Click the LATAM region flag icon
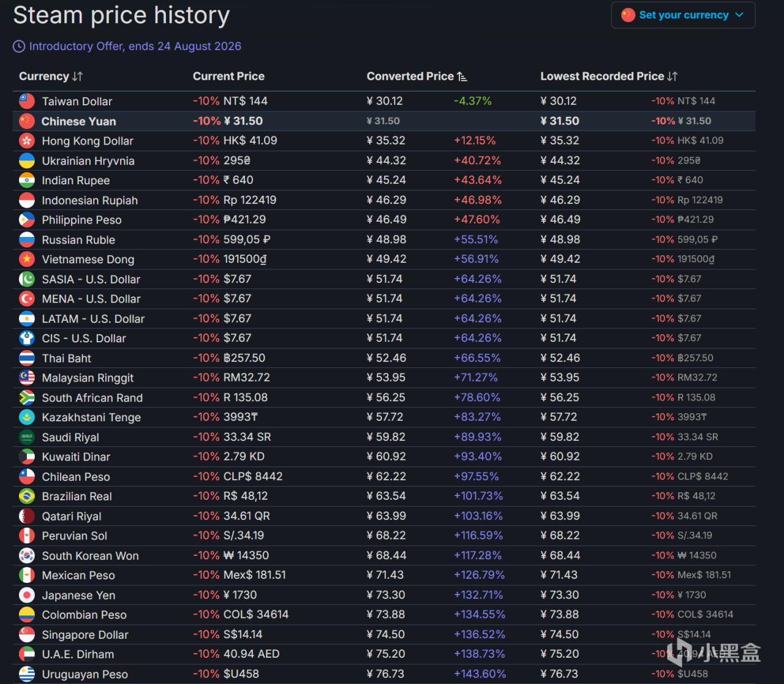Screen dimensions: 784x684 point(27,318)
